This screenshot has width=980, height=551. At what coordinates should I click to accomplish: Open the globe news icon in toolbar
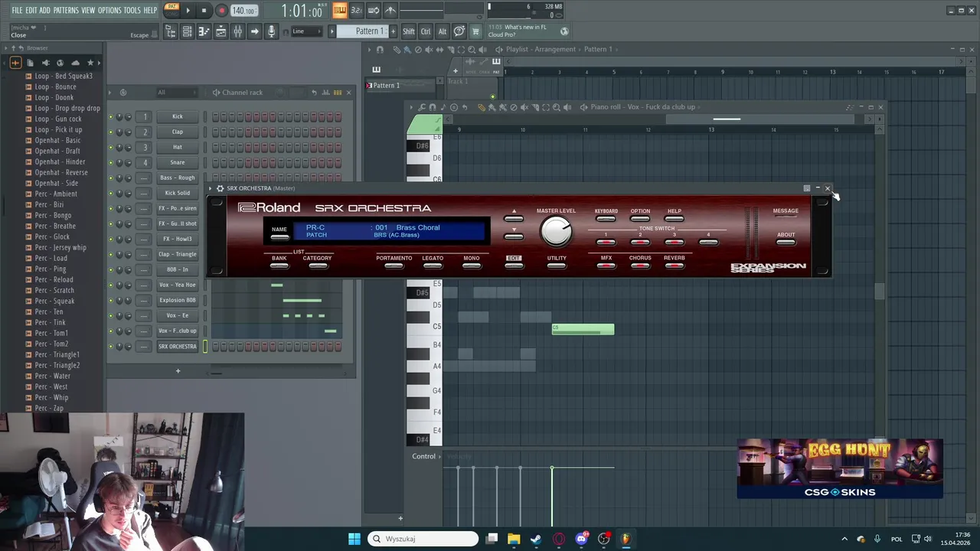click(x=564, y=31)
